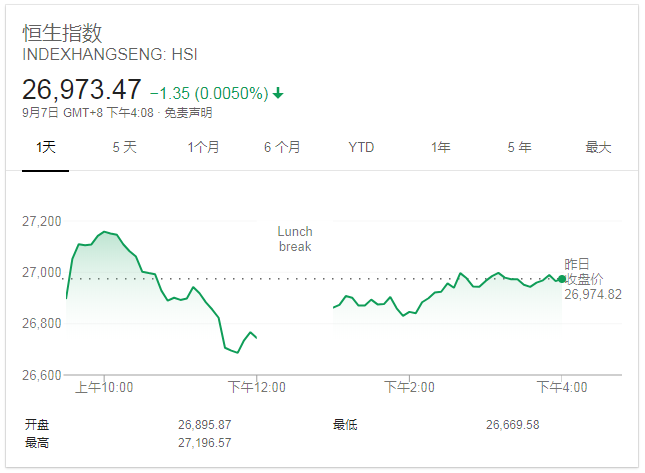645x473 pixels.
Task: View the 5年 chart tab
Action: [x=519, y=147]
